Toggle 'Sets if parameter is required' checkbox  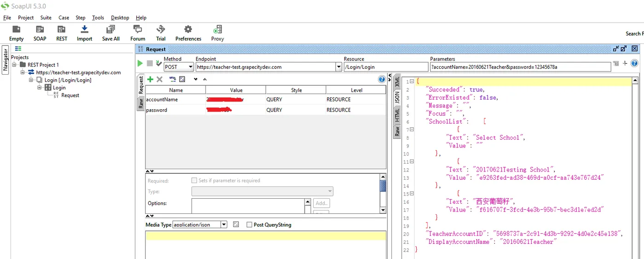point(194,181)
